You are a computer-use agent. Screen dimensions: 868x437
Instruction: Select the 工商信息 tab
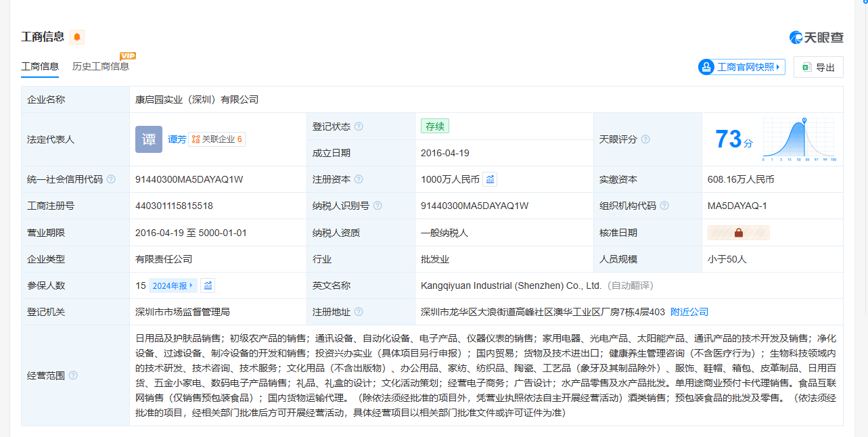[x=40, y=66]
